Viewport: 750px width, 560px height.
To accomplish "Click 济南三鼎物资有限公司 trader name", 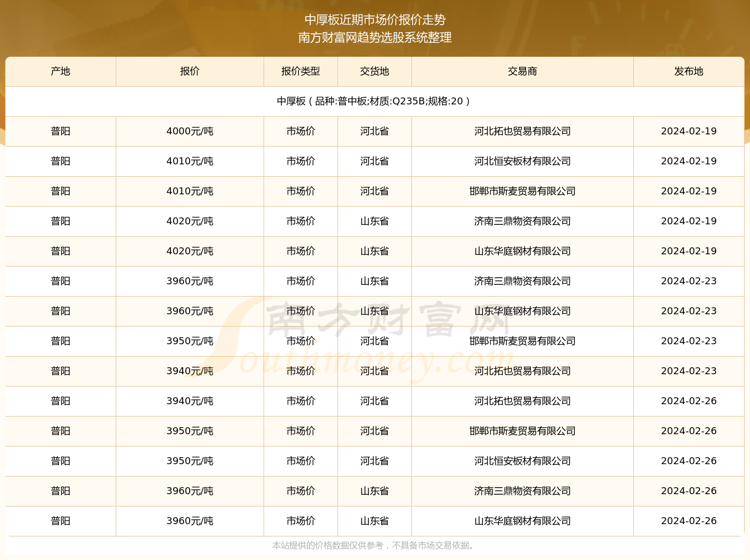I will [x=522, y=221].
